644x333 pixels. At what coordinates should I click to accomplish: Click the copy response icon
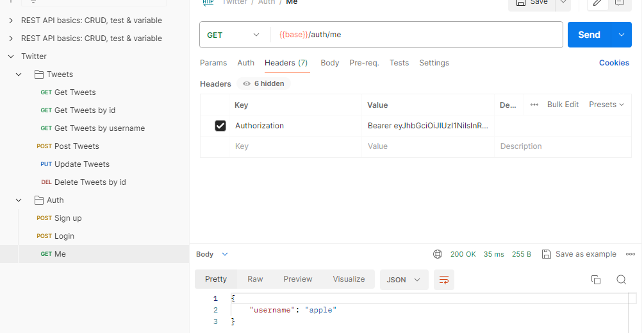coord(595,280)
